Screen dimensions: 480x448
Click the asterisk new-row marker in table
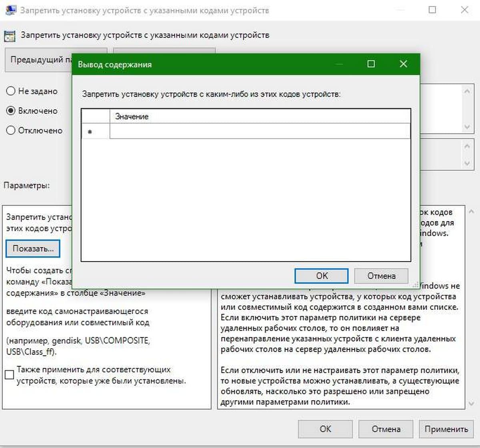tap(90, 131)
